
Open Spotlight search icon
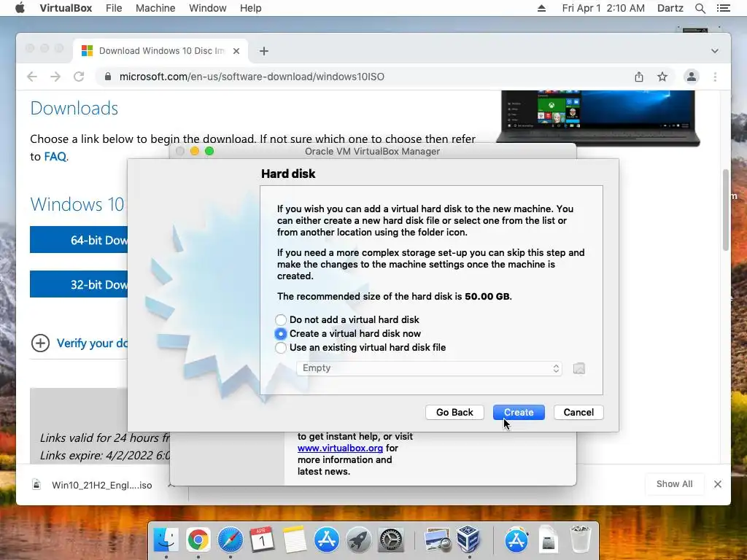(700, 8)
